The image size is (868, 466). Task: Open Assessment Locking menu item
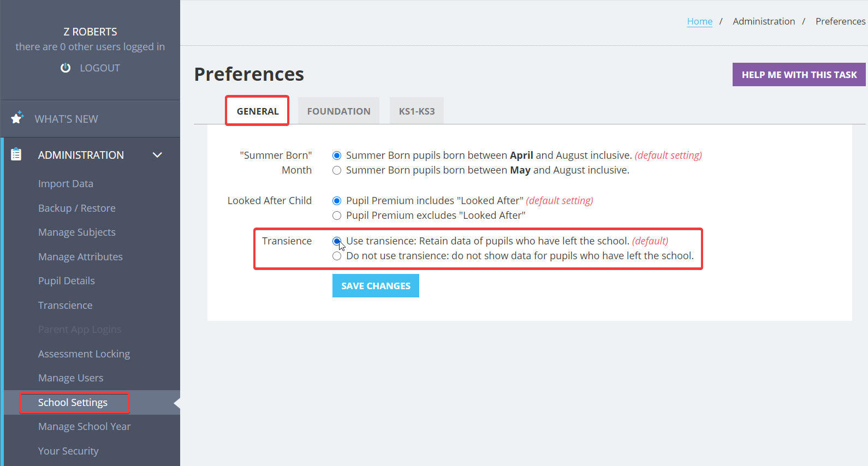tap(84, 354)
